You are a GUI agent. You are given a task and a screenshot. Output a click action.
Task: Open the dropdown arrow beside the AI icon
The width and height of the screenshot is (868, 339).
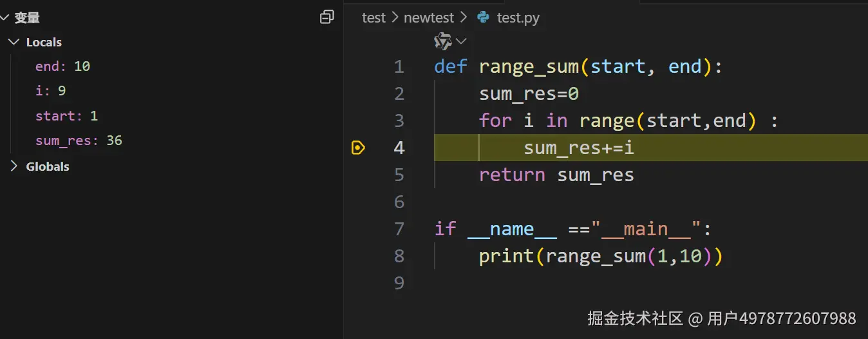461,42
